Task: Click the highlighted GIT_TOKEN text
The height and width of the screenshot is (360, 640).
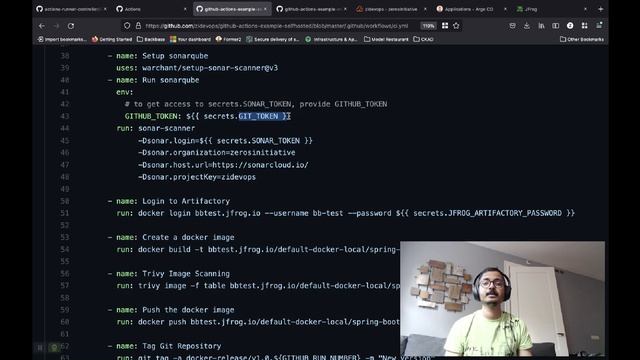Action: point(258,116)
